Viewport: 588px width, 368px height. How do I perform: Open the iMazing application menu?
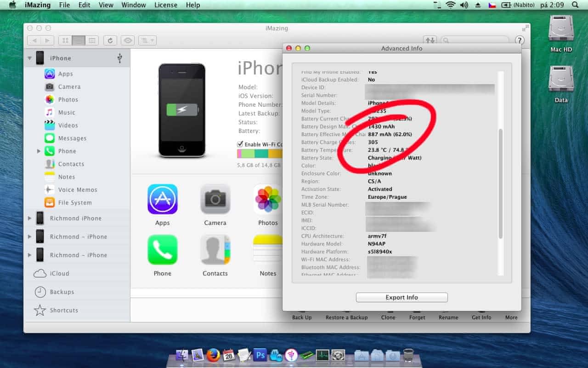(x=37, y=5)
